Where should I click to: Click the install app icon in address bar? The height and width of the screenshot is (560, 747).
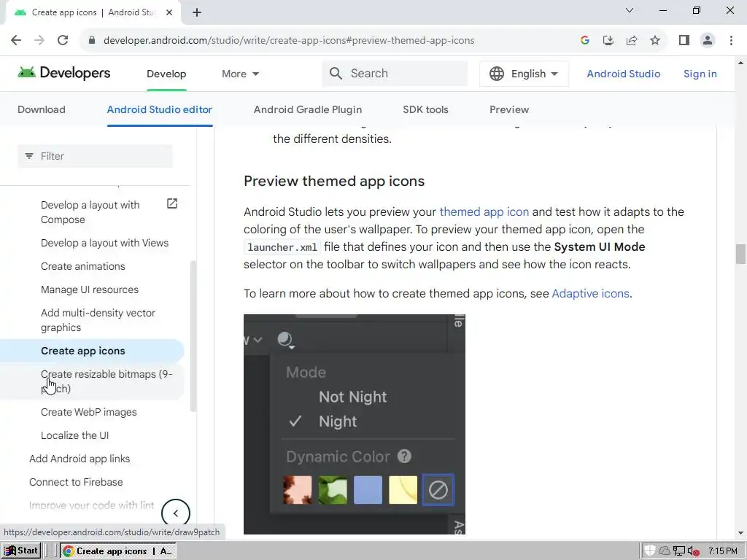click(608, 40)
